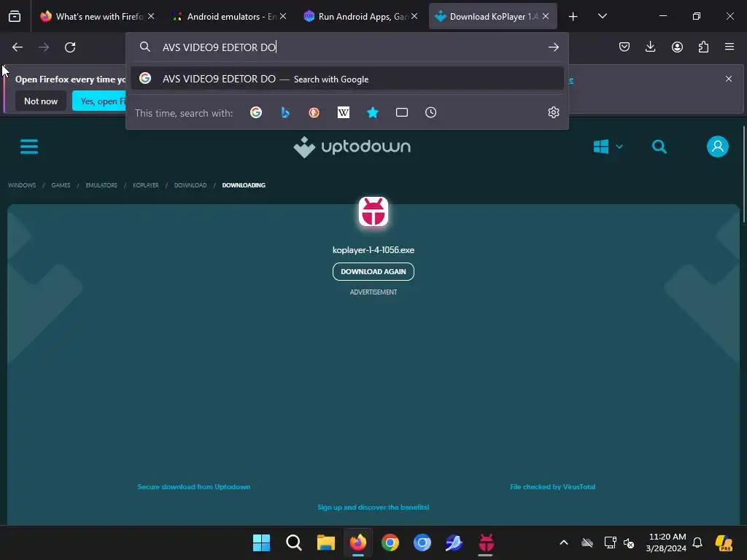
Task: Reload the current page
Action: pos(70,47)
